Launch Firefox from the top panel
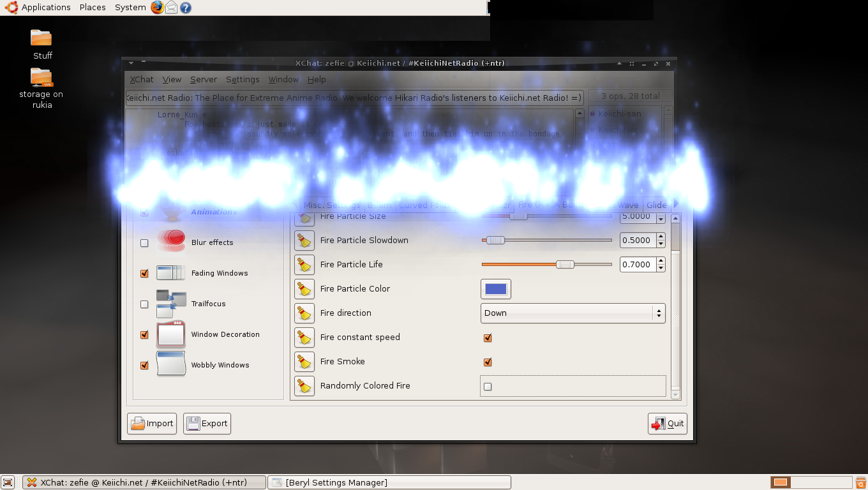Screen dimensions: 868x490 click(x=157, y=8)
